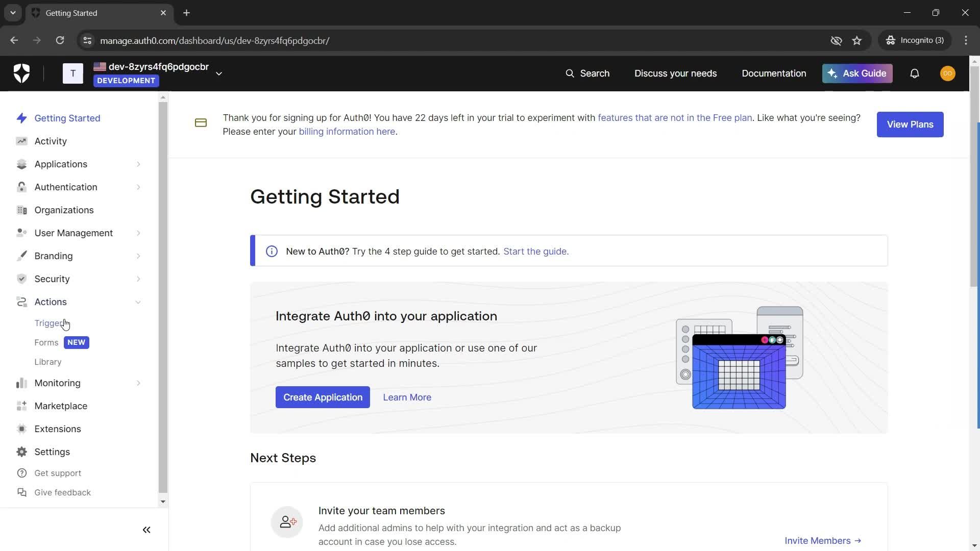Screen dimensions: 980x551
Task: Click the invite team members person icon
Action: tap(287, 522)
